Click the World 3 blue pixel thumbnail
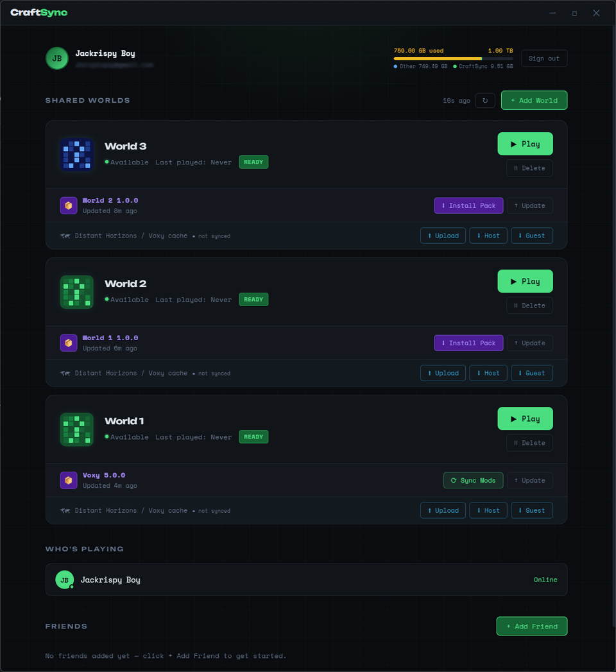Viewport: 616px width, 672px height. pos(76,155)
